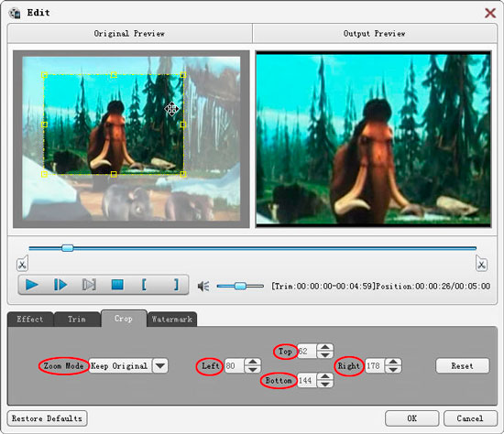Screen dimensions: 504x434
Task: Click the Left value field
Action: point(235,366)
